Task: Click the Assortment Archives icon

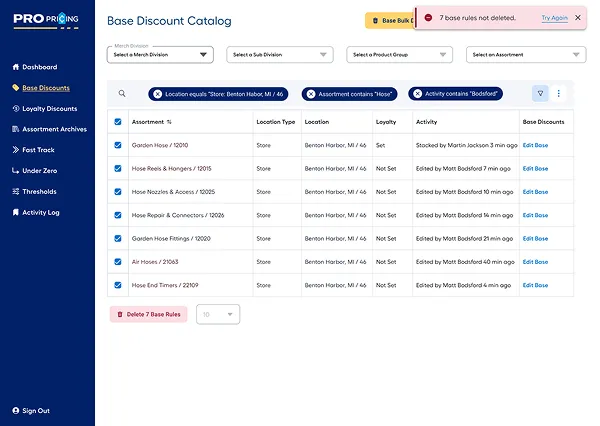Action: coord(16,129)
